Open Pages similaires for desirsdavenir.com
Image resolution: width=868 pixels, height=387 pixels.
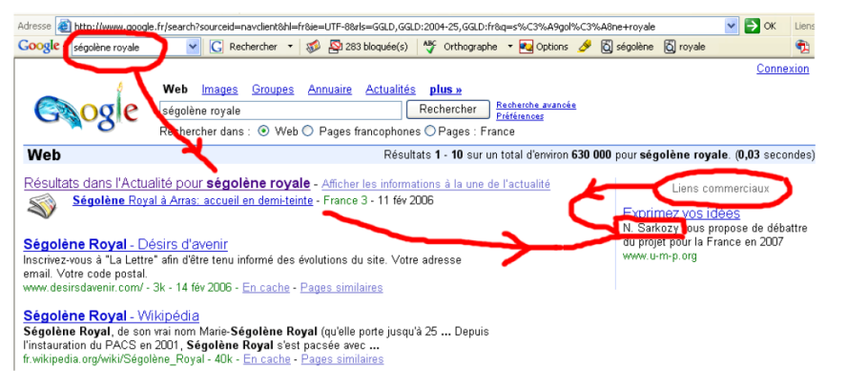tap(341, 288)
